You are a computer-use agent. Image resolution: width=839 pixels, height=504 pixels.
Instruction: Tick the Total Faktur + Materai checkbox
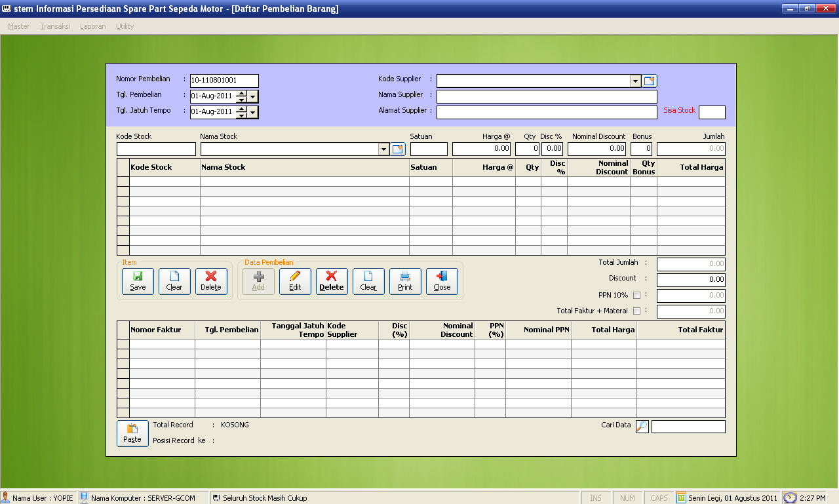click(636, 311)
